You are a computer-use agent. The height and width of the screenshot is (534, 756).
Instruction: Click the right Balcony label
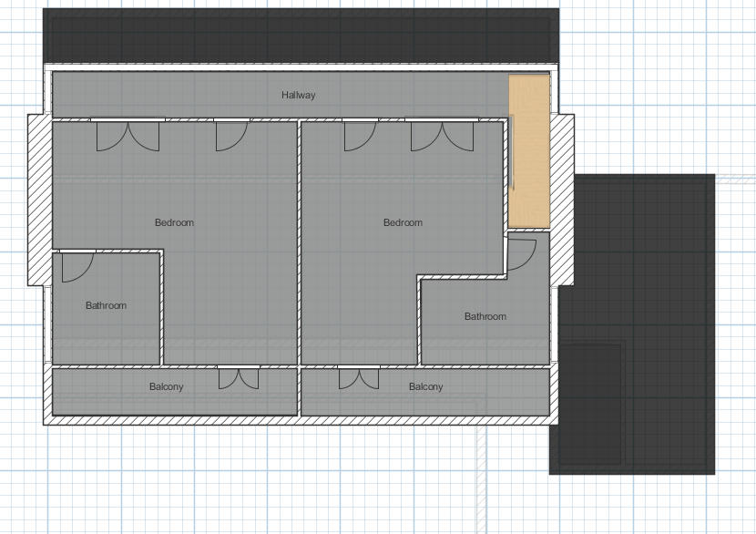pyautogui.click(x=425, y=386)
